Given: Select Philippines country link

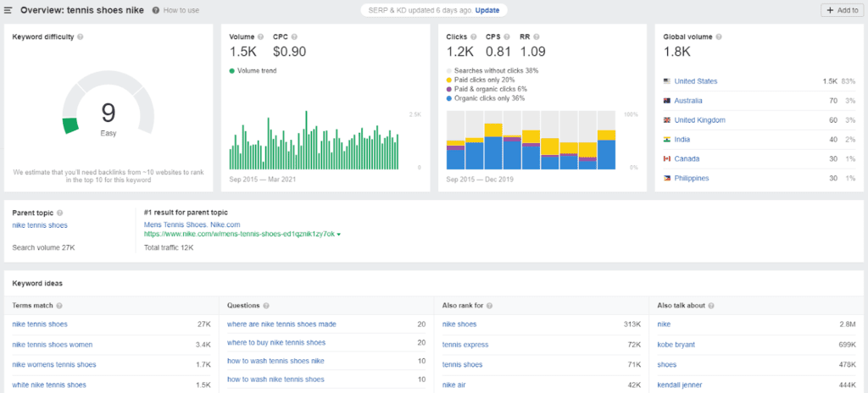Looking at the screenshot, I should (692, 178).
